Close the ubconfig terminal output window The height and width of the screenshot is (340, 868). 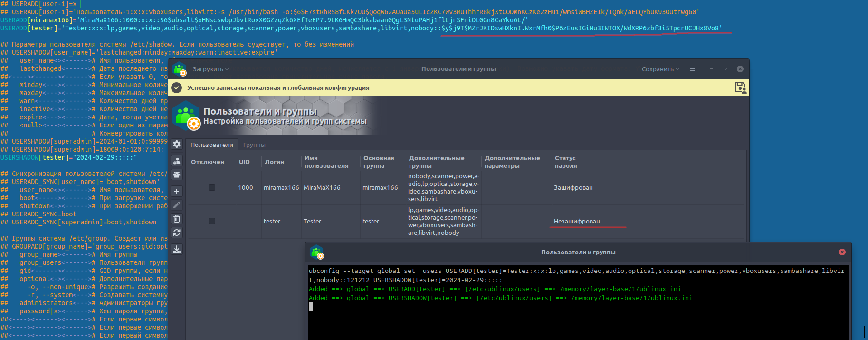[x=842, y=252]
